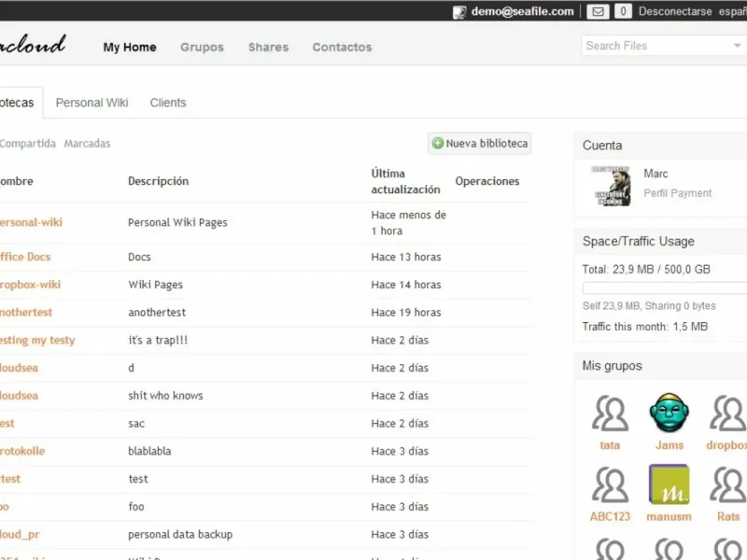The height and width of the screenshot is (560, 747).
Task: Open the Perfil link under Marc
Action: click(655, 193)
